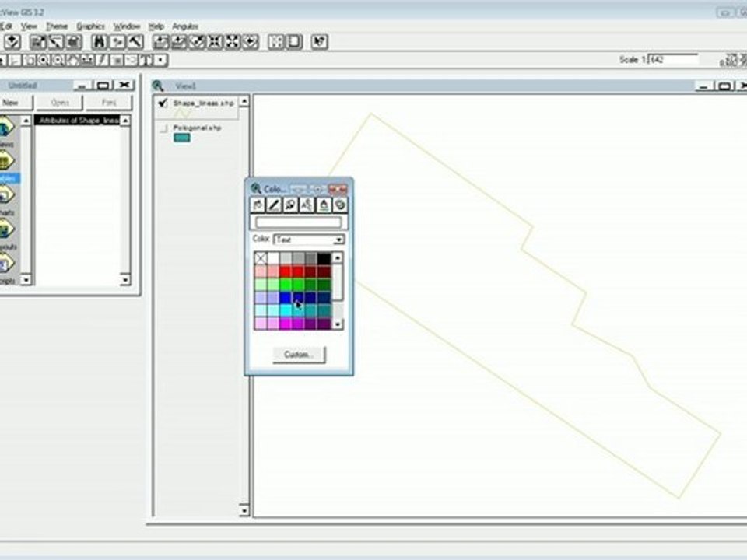Screen dimensions: 747x560
Task: Click the Custom... color button
Action: point(299,355)
